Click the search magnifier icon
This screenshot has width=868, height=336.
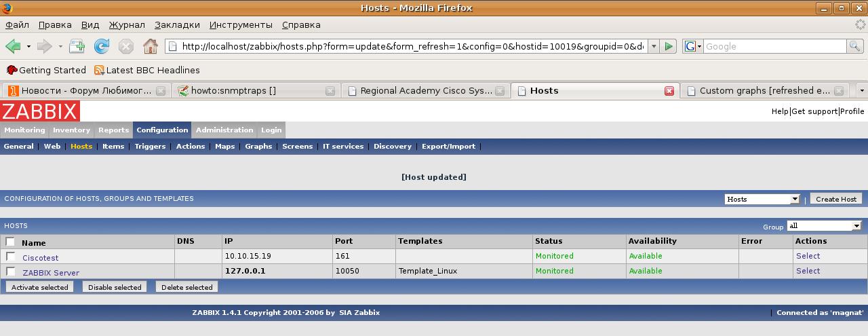point(854,46)
